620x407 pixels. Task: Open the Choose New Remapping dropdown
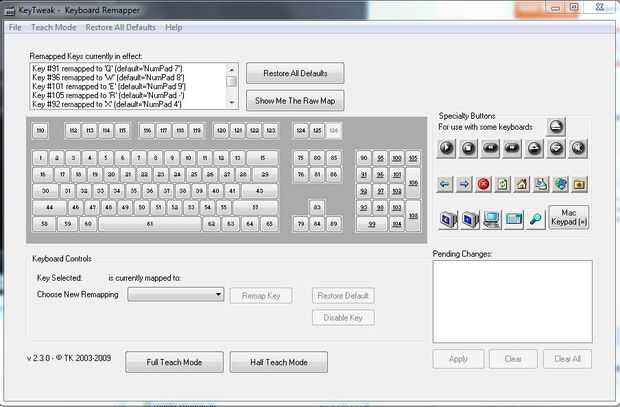point(176,294)
